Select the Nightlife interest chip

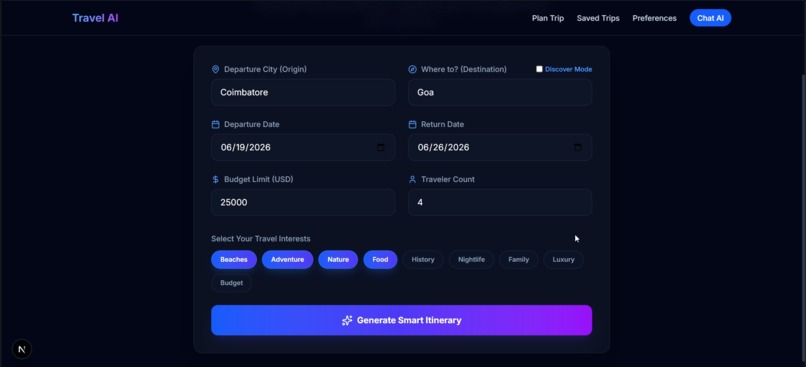[471, 260]
